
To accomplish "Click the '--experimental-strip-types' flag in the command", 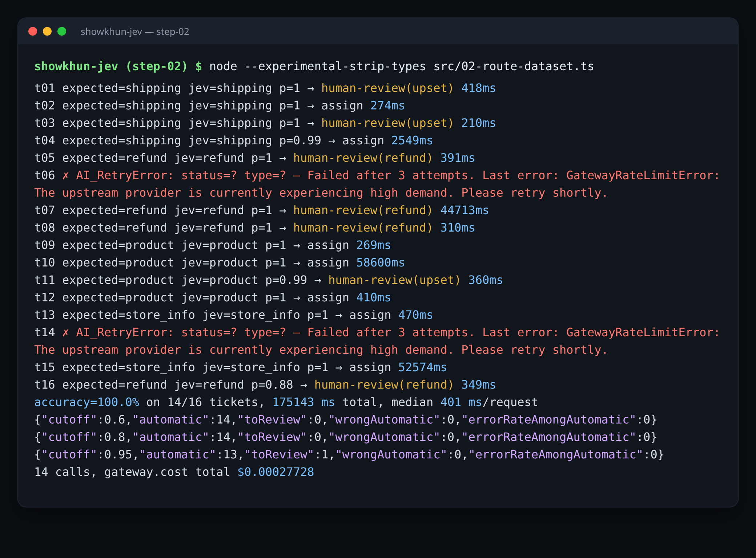I will [x=335, y=66].
